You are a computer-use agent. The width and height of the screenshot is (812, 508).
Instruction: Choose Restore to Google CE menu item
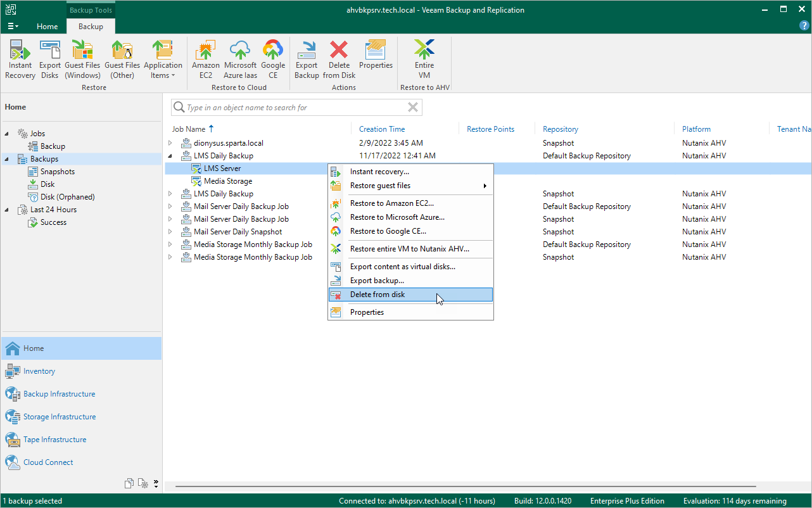pyautogui.click(x=410, y=231)
